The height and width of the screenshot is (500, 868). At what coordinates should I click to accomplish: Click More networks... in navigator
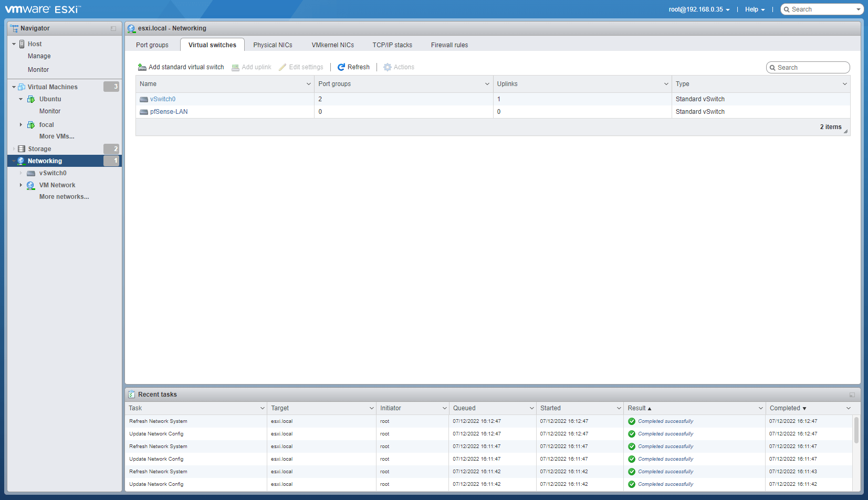[64, 197]
